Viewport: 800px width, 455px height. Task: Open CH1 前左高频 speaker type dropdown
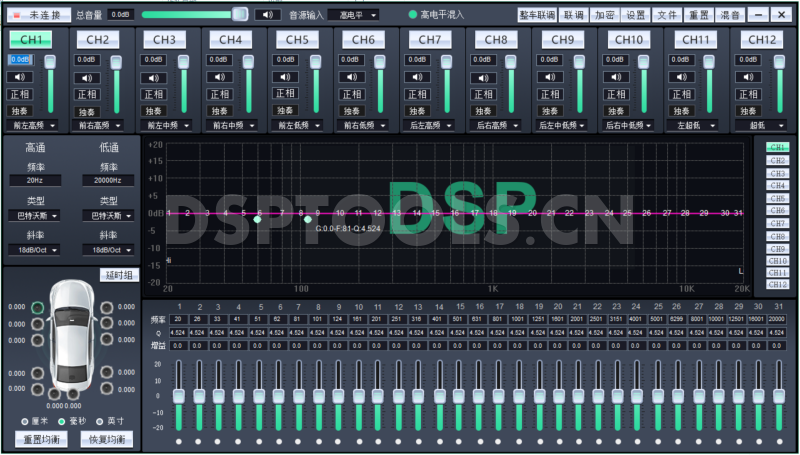32,125
